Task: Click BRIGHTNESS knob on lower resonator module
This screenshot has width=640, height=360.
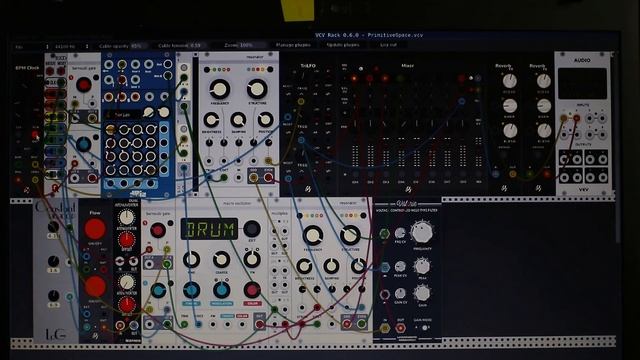Action: (304, 266)
